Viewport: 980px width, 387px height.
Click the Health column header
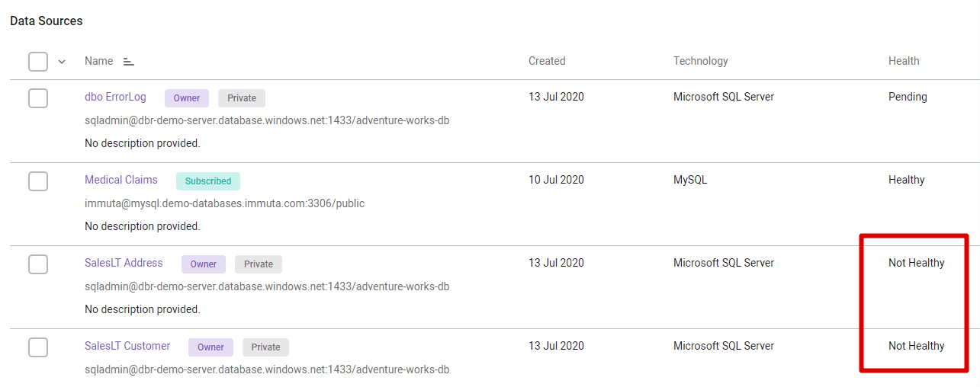(904, 61)
